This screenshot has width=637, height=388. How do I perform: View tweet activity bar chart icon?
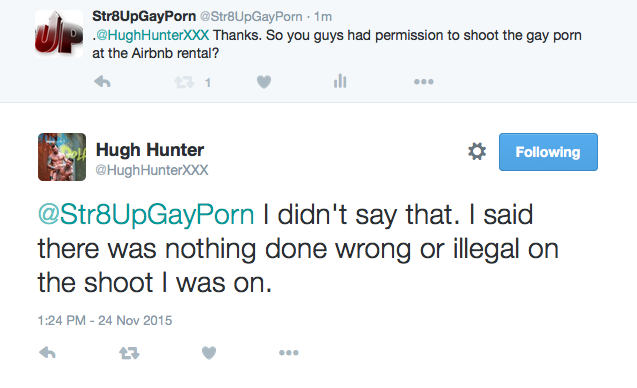coord(340,81)
